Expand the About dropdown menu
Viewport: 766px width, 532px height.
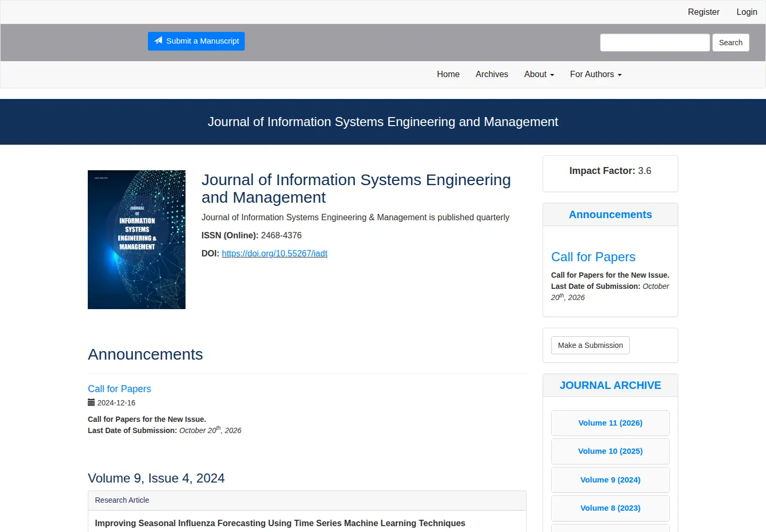(539, 74)
